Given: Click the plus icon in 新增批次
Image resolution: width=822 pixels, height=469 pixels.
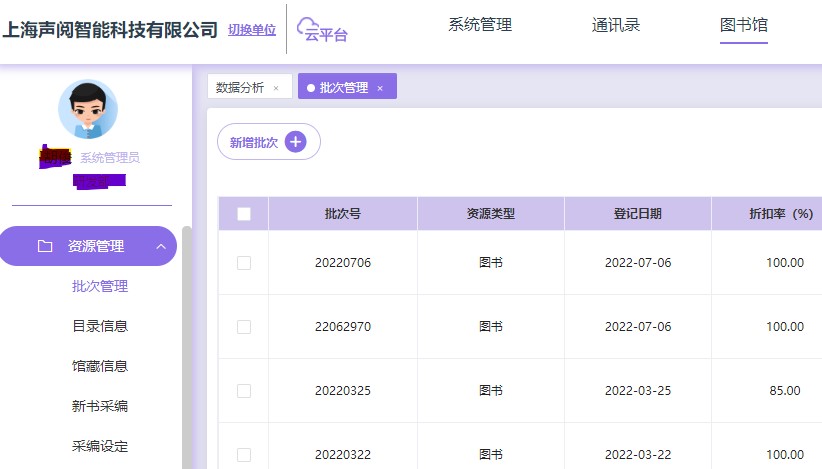Looking at the screenshot, I should click(x=296, y=141).
